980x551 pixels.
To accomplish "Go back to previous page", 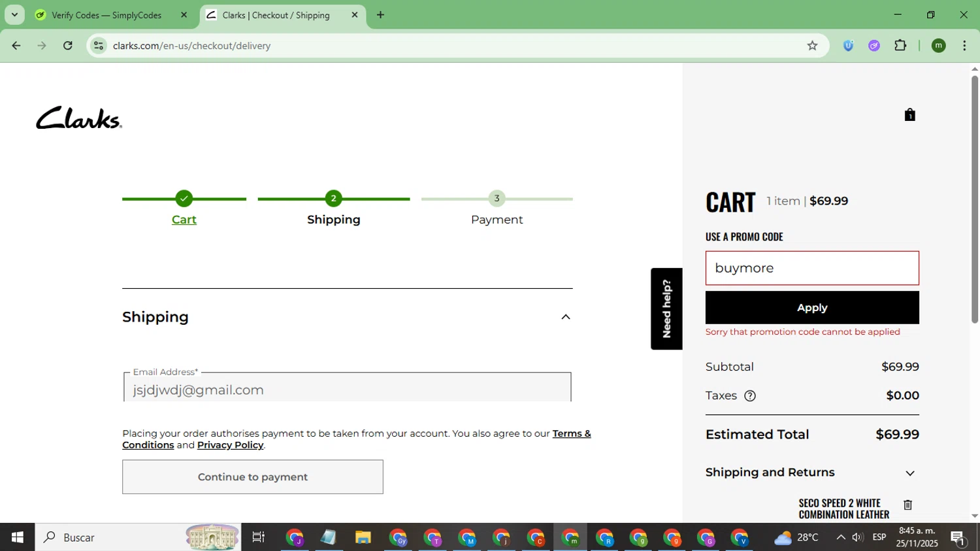I will click(16, 46).
